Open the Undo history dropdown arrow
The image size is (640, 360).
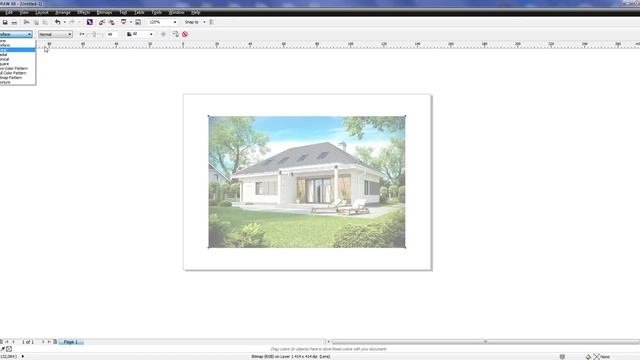tap(64, 22)
